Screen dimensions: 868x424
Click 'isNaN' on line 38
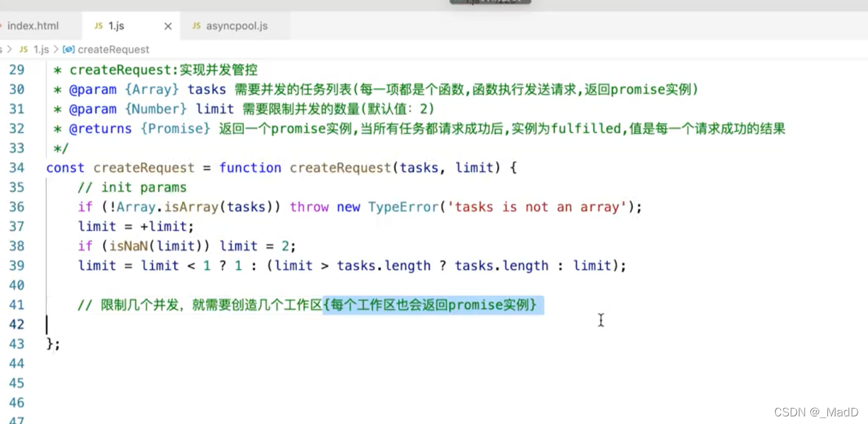click(129, 246)
